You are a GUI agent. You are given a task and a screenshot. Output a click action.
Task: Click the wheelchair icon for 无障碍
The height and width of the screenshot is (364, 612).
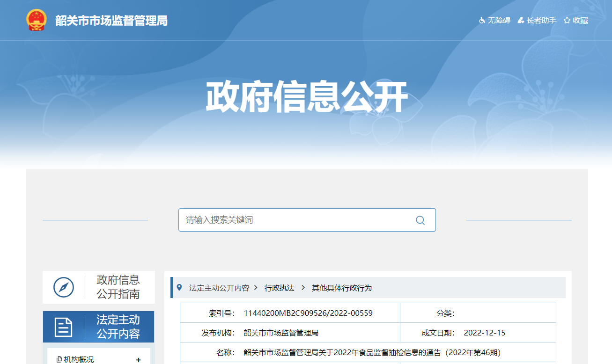pos(482,21)
